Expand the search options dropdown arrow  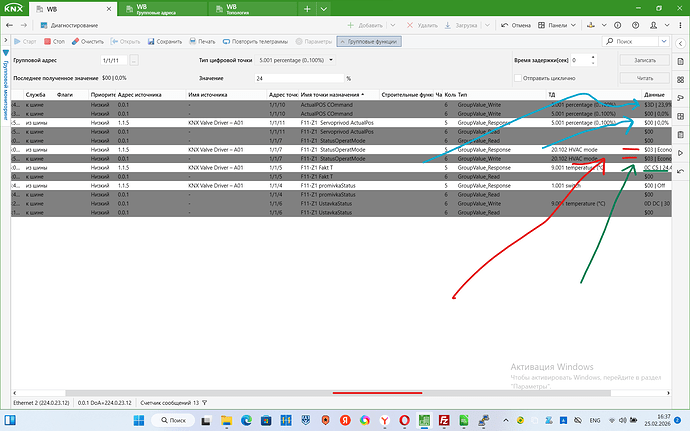coord(664,41)
